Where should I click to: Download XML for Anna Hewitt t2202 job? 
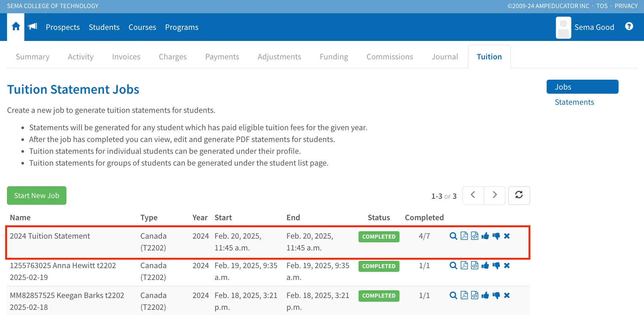475,265
